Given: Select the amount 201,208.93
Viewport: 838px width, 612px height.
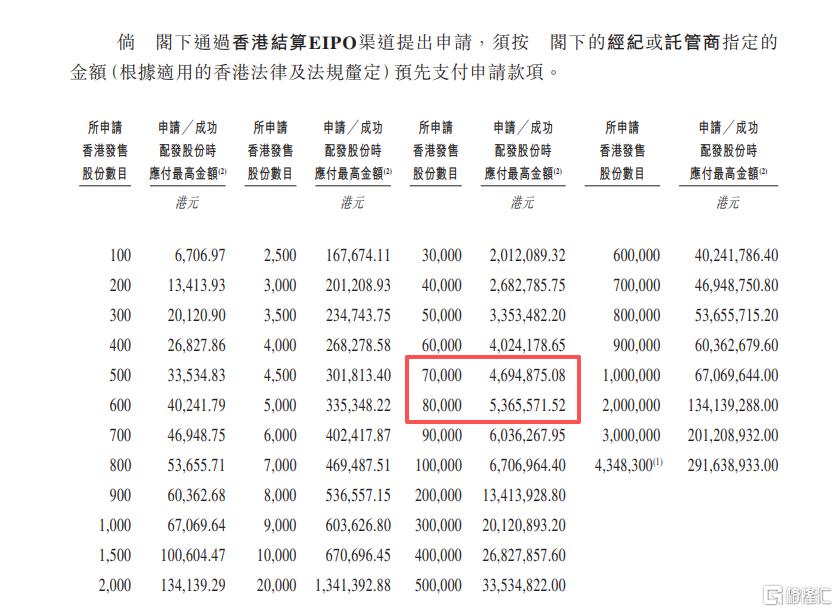Looking at the screenshot, I should [358, 285].
